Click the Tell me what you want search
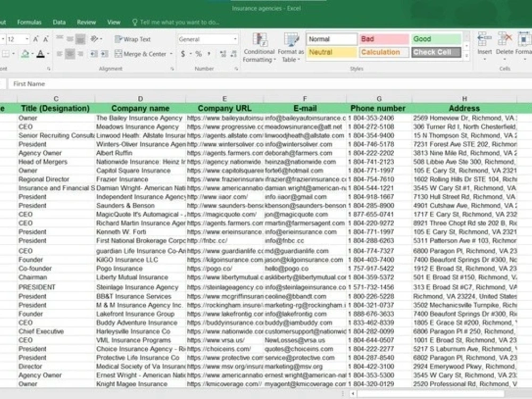This screenshot has width=532, height=399. click(x=176, y=22)
